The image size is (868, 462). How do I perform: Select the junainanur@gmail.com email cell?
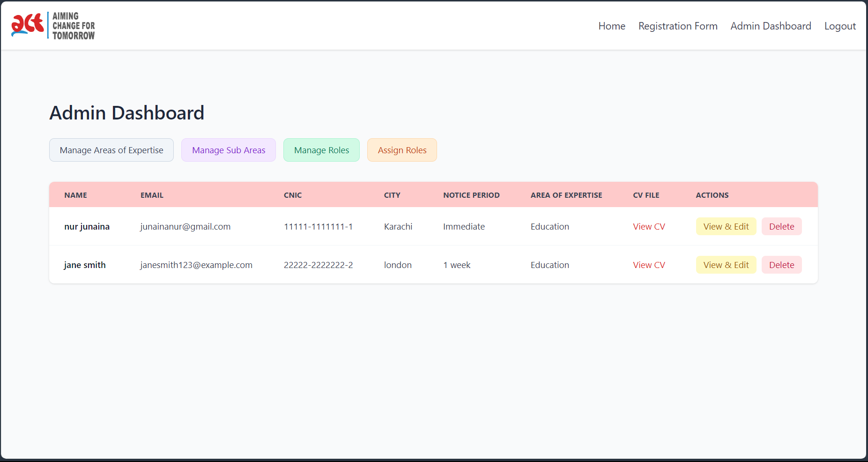click(185, 227)
